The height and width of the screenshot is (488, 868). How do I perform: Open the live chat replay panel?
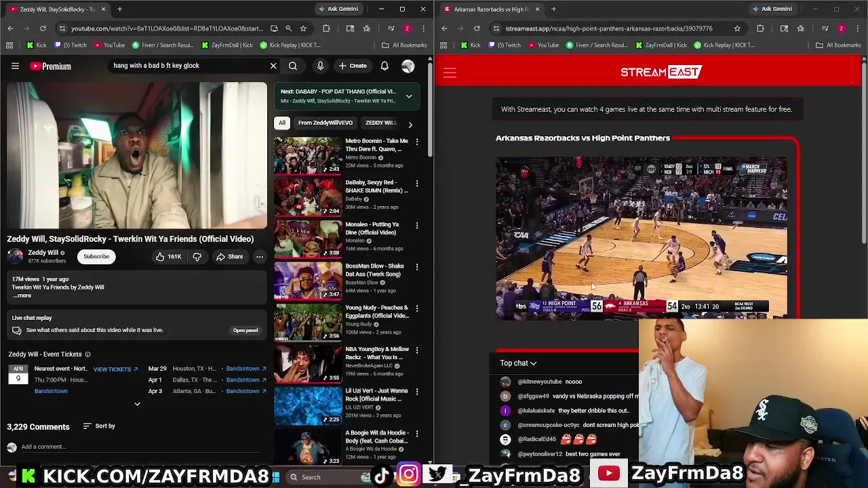click(245, 330)
